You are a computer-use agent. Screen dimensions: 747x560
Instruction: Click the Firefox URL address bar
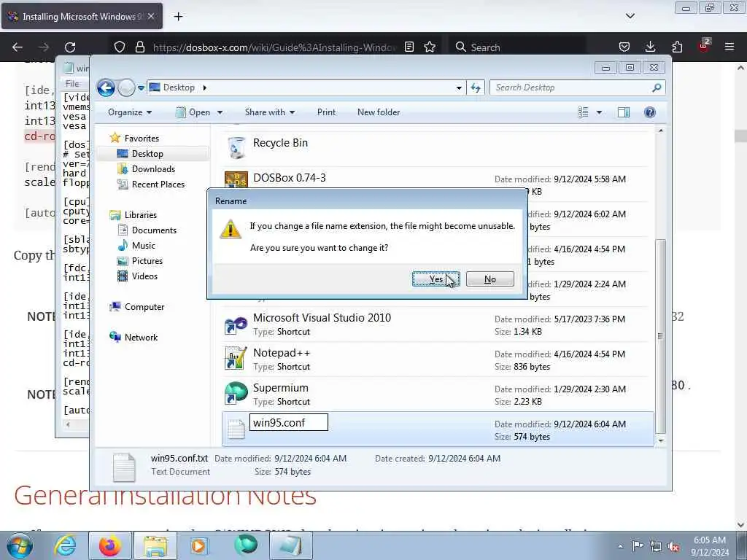pos(274,47)
